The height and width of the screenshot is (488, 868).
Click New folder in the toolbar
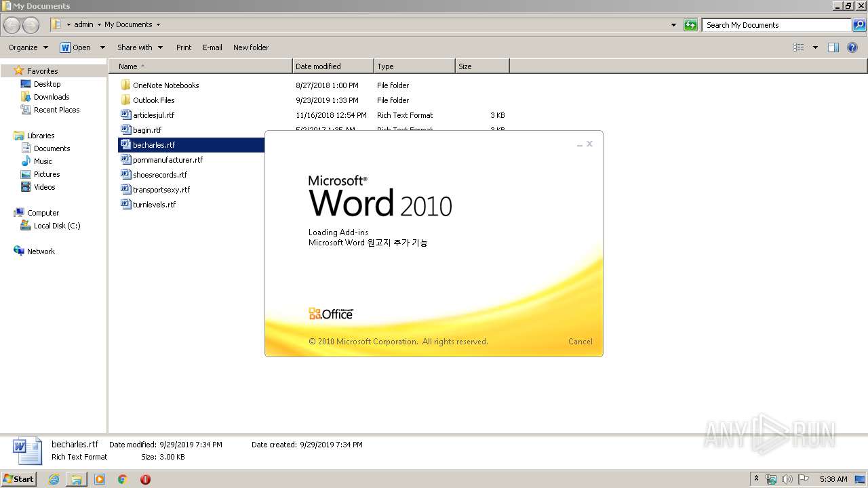251,47
